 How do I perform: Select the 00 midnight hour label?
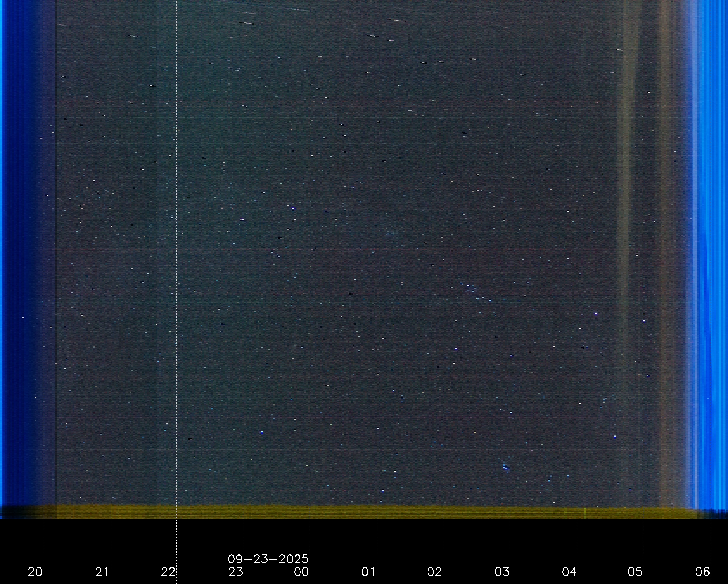tap(301, 572)
